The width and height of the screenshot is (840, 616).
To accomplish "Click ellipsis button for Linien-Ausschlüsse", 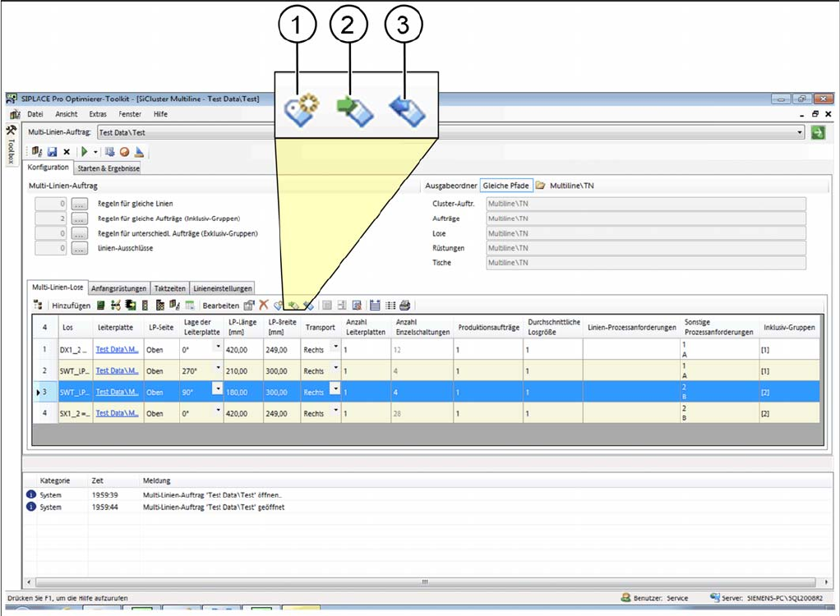I will coord(79,248).
